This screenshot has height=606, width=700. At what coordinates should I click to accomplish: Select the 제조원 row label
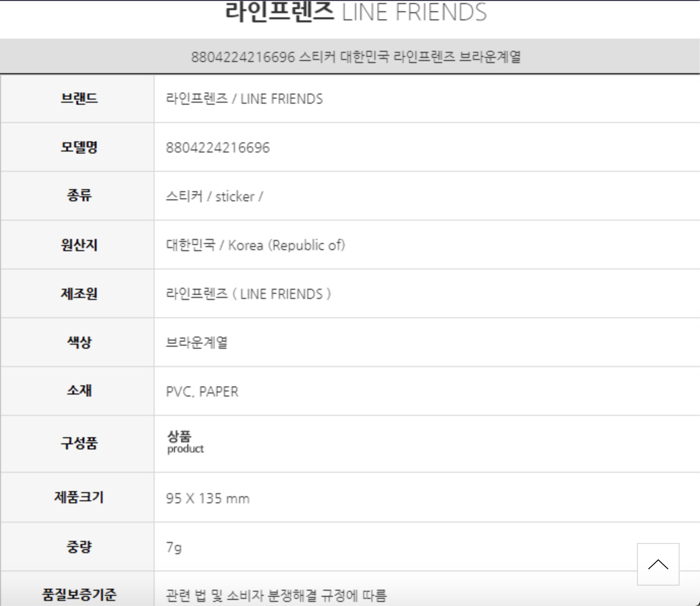[x=79, y=293]
